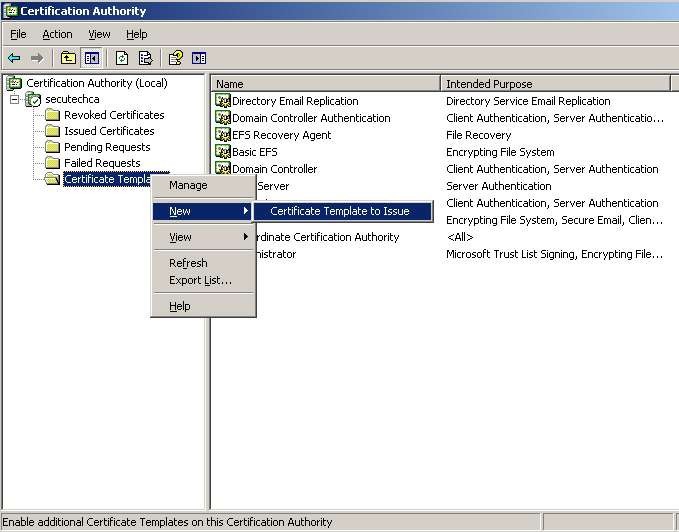The width and height of the screenshot is (679, 532).
Task: Select Certification Authority (Local) tree label
Action: [x=97, y=83]
